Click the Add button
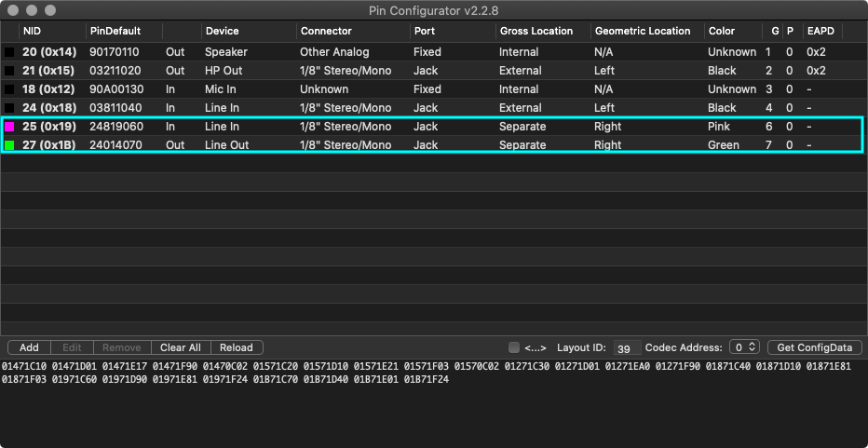Viewport: 868px width, 448px height. pos(30,347)
